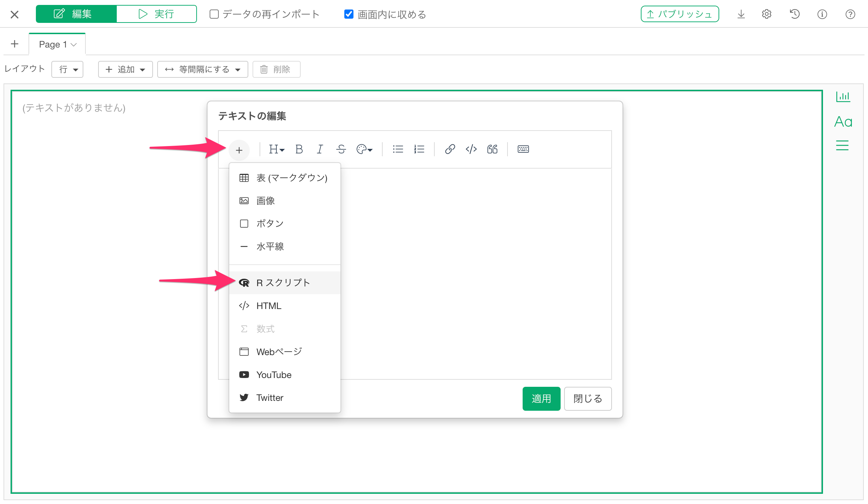Click the 適用 button
Image resolution: width=868 pixels, height=504 pixels.
pyautogui.click(x=541, y=399)
